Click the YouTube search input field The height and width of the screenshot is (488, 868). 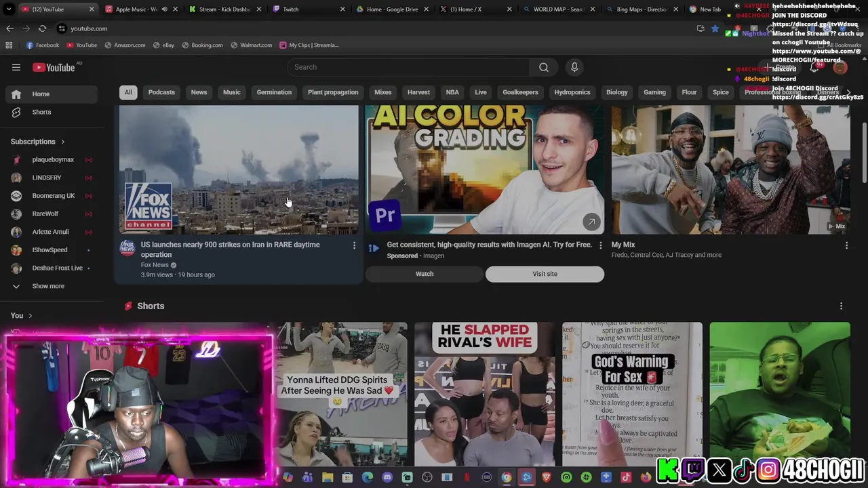(x=409, y=67)
